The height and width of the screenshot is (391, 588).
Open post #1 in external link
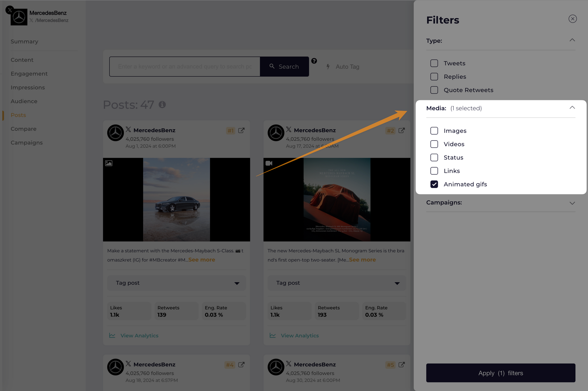point(241,131)
